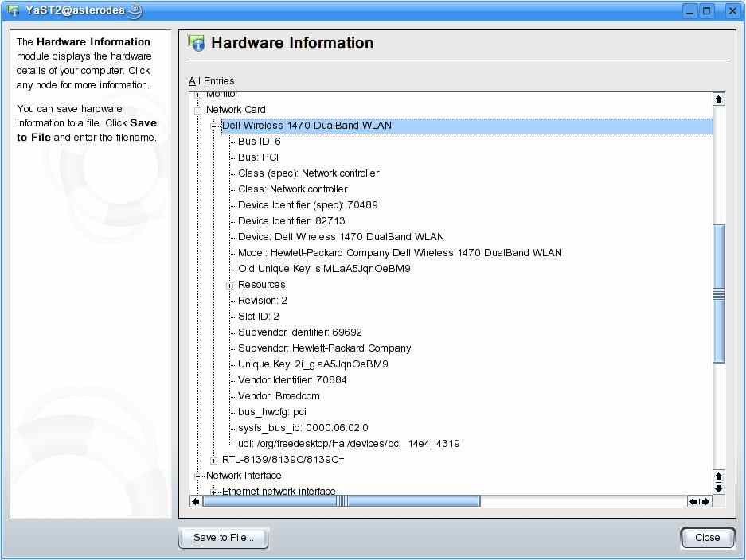Select 'Unique Key: 2i_g.aA5JqnOeBM9' row
Viewport: 746px width, 560px height.
(313, 364)
